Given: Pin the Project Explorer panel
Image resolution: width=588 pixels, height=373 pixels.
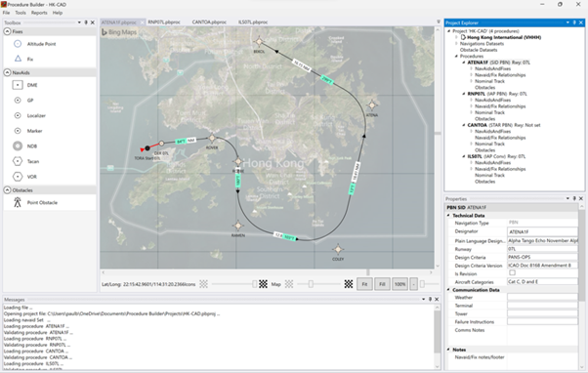Looking at the screenshot, I should (x=574, y=22).
